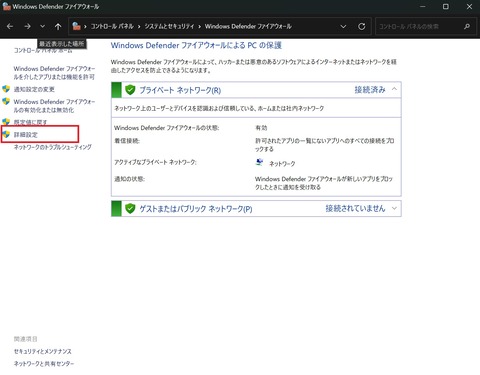Open the allow an app through firewall link
The image size is (480, 375).
point(54,73)
